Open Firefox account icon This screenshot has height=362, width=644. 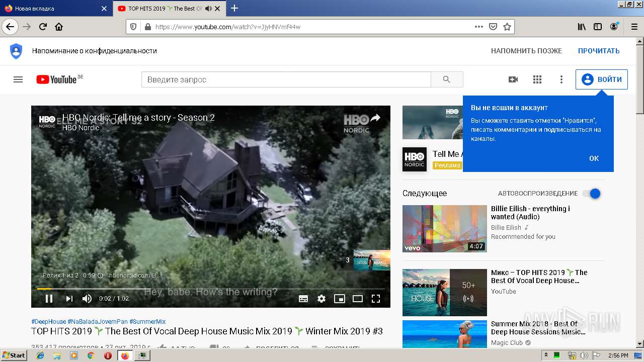click(614, 27)
